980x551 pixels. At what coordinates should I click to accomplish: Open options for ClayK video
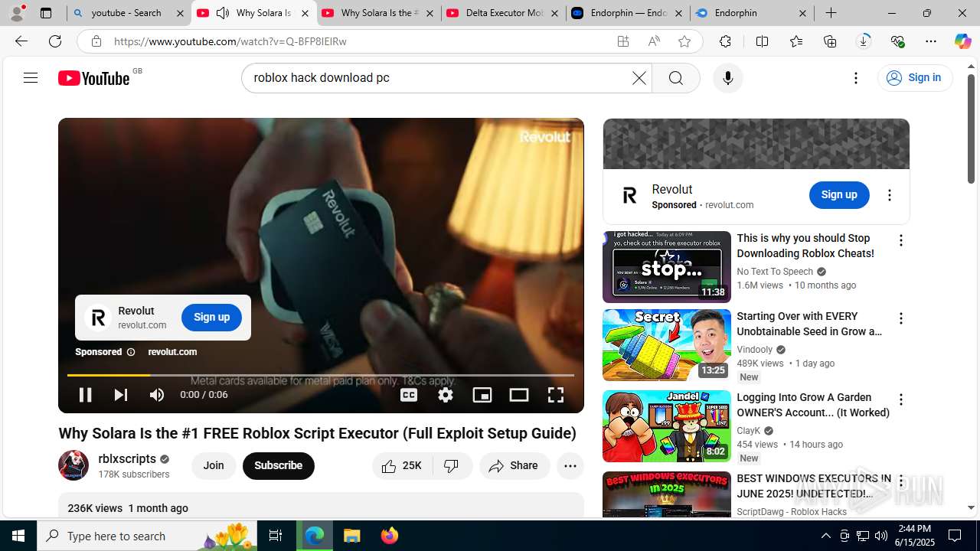click(901, 399)
